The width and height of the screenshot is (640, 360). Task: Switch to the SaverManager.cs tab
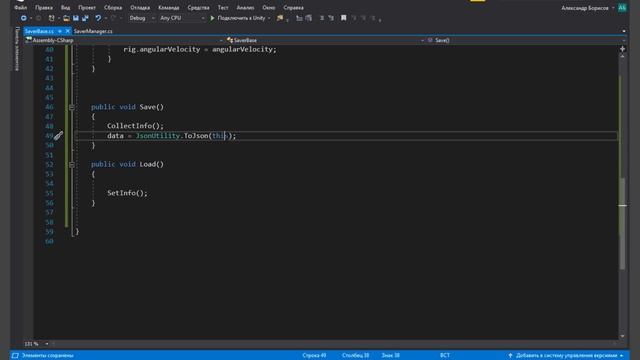point(93,31)
